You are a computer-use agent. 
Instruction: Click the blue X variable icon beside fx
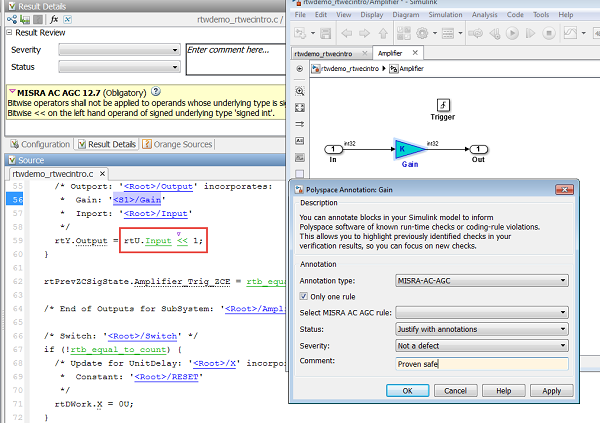[67, 19]
